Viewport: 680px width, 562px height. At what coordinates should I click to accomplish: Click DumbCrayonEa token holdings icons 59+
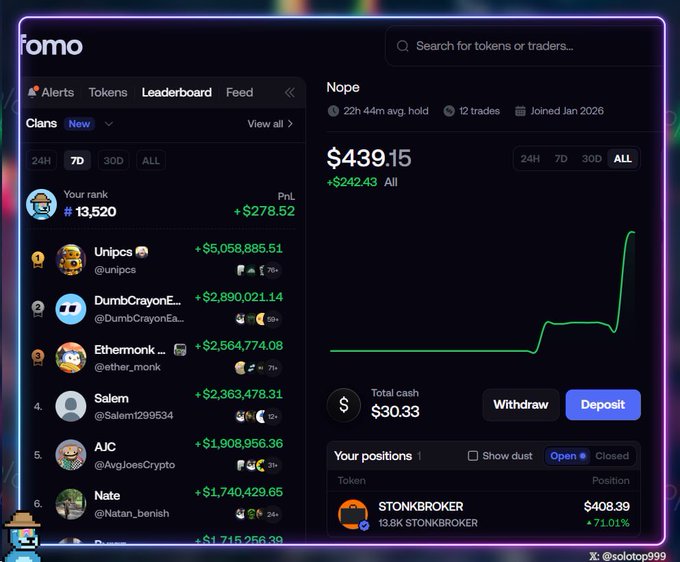258,319
